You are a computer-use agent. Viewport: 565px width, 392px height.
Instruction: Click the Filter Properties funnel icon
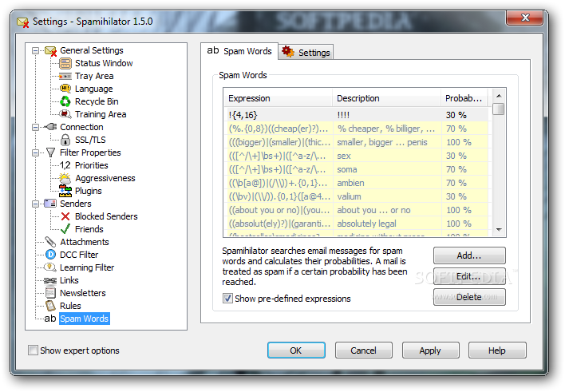(51, 153)
